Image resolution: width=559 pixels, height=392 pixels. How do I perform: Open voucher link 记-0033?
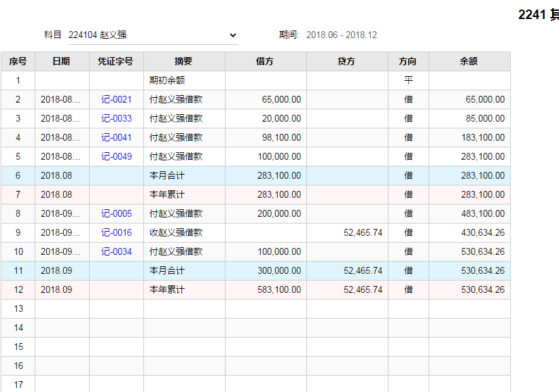tap(116, 118)
